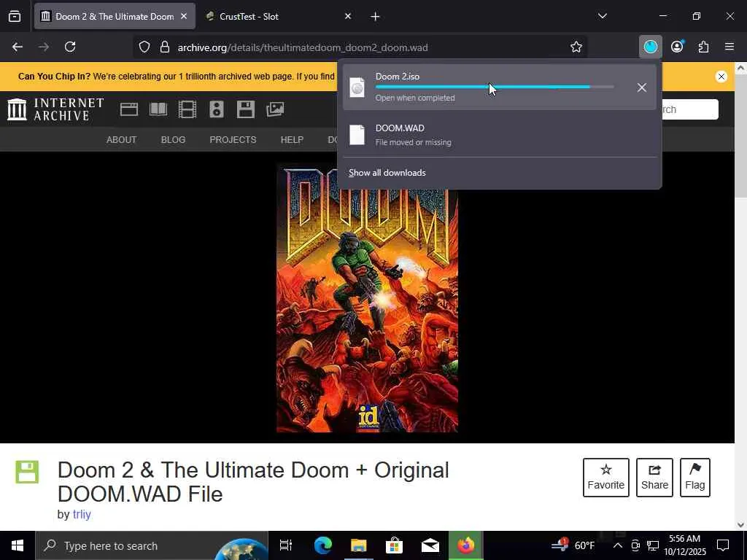Open the Windows Start menu
Image resolution: width=747 pixels, height=560 pixels.
click(x=18, y=545)
